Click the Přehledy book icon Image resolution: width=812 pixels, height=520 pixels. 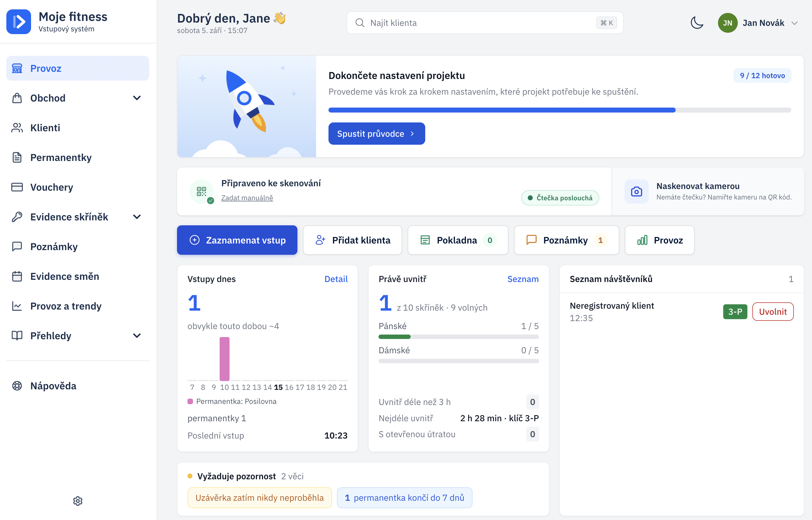pyautogui.click(x=17, y=336)
